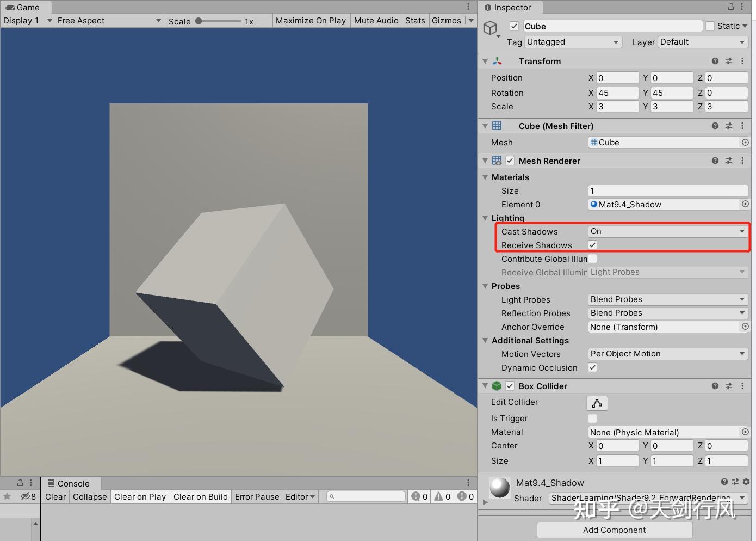
Task: Collapse the Lighting section foldout
Action: pyautogui.click(x=485, y=218)
